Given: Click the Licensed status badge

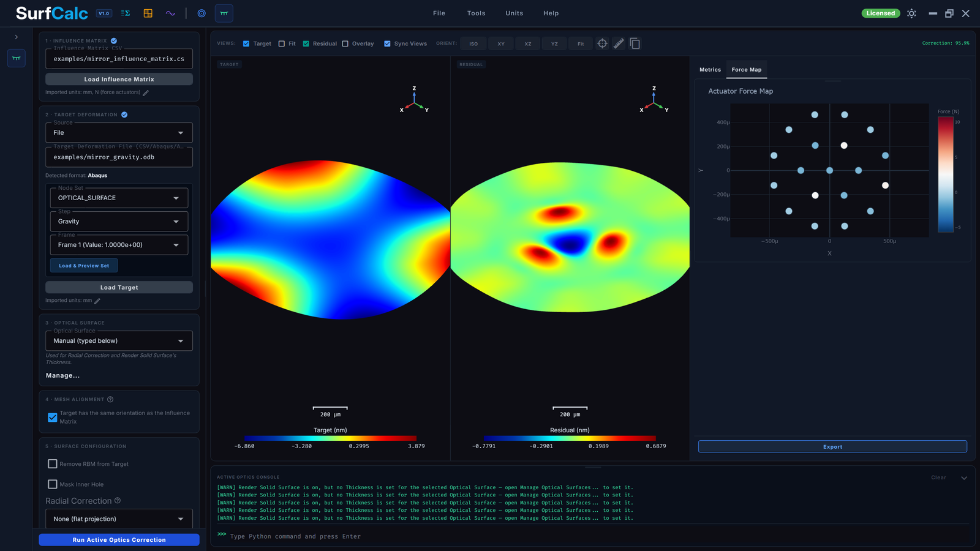Looking at the screenshot, I should [881, 13].
